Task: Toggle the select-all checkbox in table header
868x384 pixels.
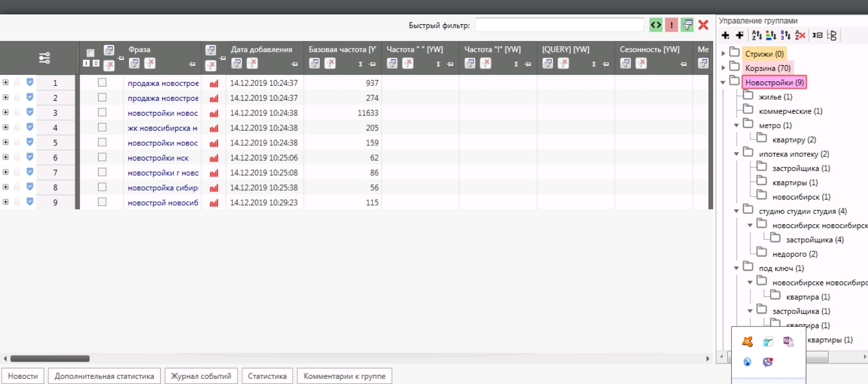Action: coord(90,53)
